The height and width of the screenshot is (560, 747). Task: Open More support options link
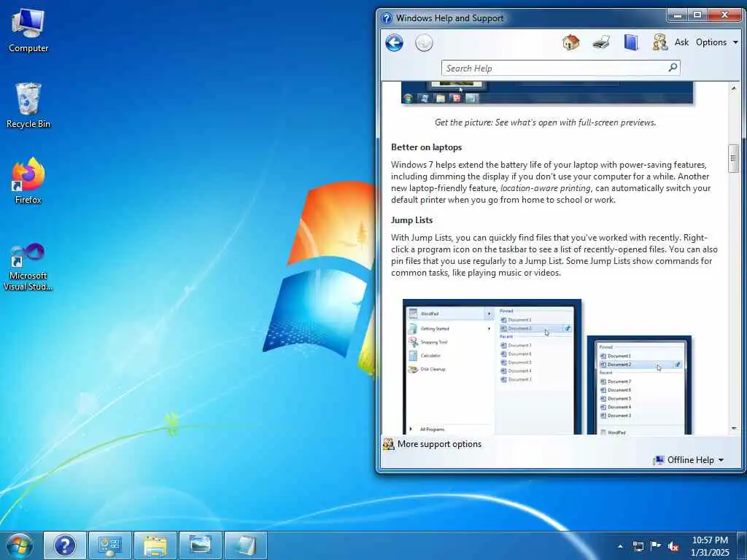(x=439, y=444)
